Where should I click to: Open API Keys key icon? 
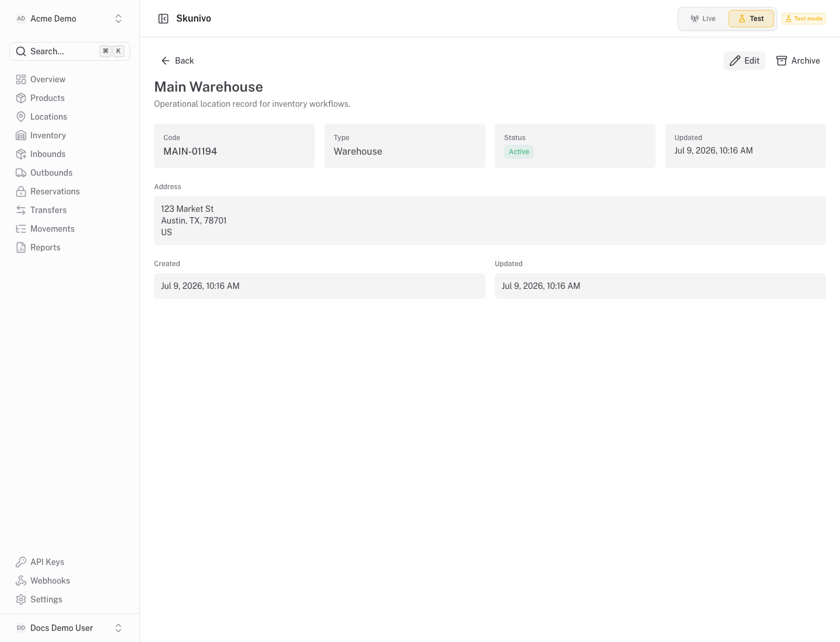[x=21, y=562]
